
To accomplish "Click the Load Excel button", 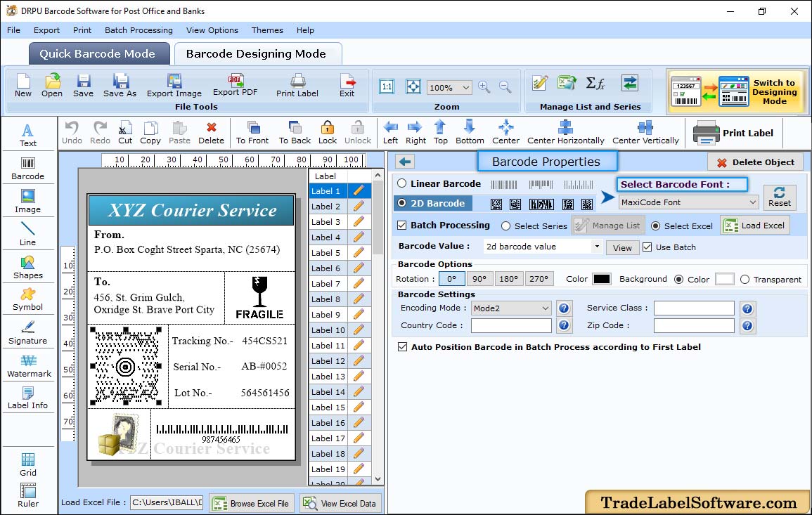I will (755, 226).
